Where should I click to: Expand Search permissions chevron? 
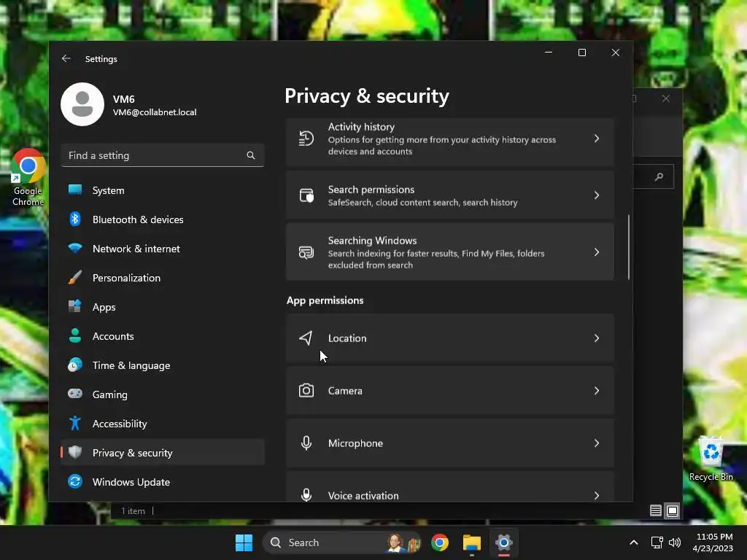click(597, 195)
